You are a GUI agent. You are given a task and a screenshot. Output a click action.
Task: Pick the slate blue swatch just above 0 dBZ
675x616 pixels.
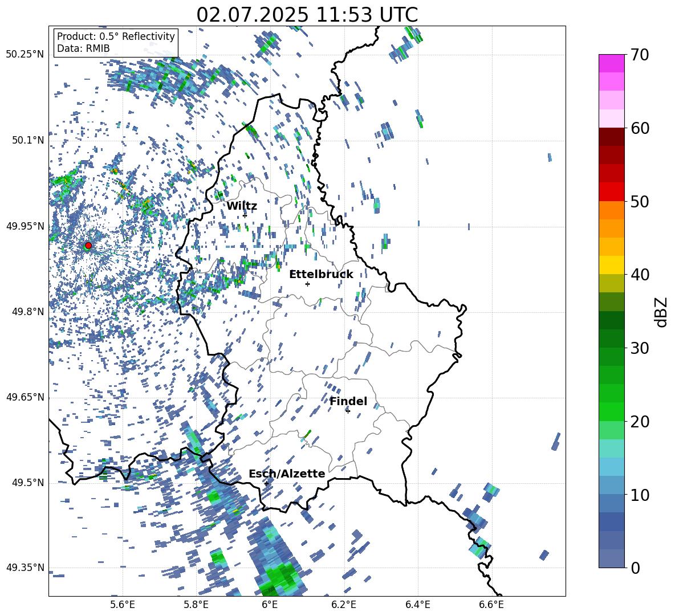(611, 558)
